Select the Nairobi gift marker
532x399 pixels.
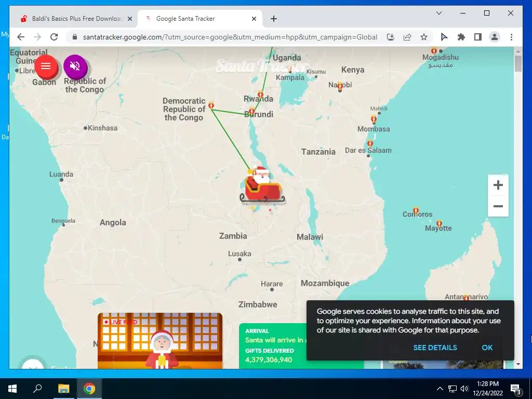pyautogui.click(x=340, y=87)
